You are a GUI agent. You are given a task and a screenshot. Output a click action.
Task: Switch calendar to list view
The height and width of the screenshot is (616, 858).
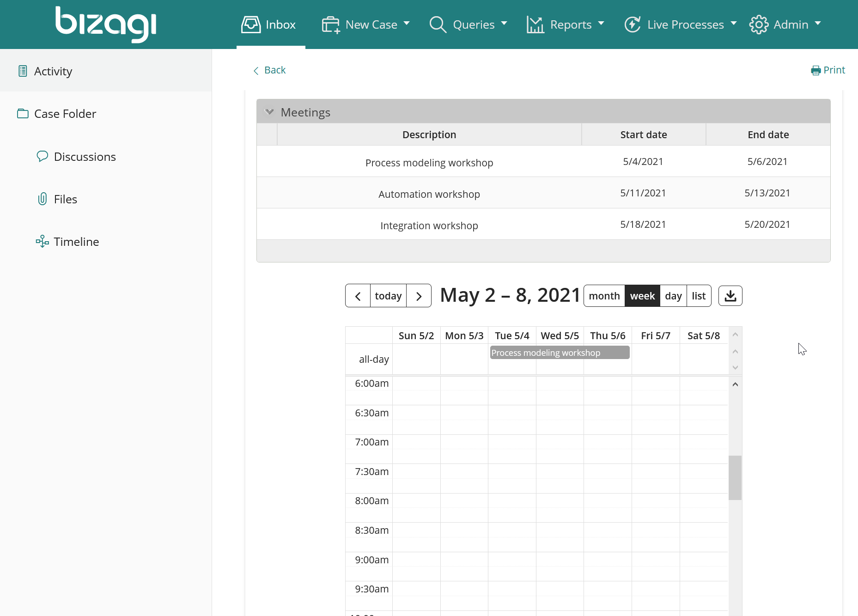pos(699,296)
